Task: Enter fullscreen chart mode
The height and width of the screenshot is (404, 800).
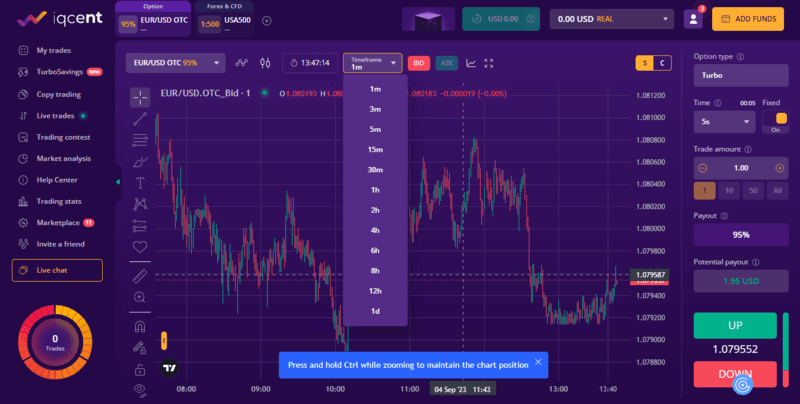Action: click(489, 63)
